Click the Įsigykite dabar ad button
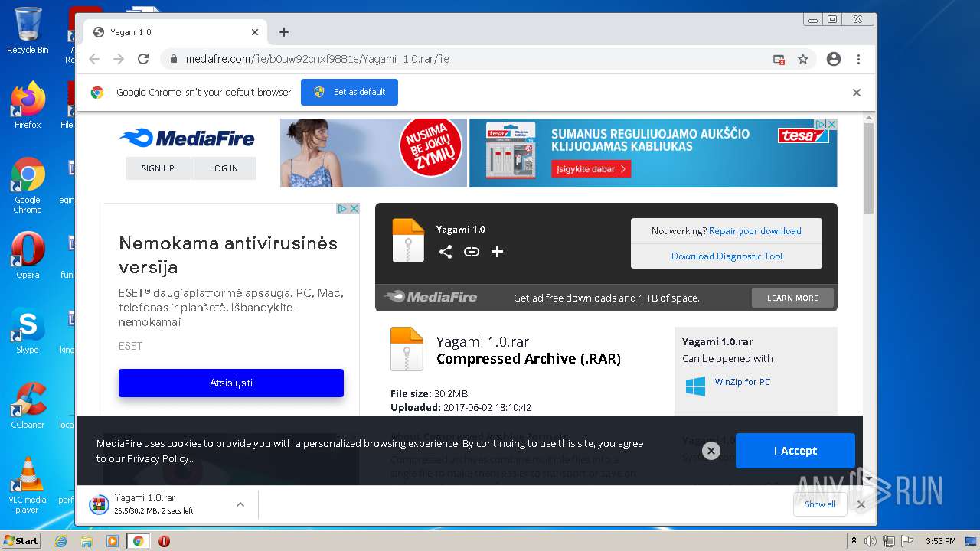This screenshot has width=980, height=551. [591, 169]
